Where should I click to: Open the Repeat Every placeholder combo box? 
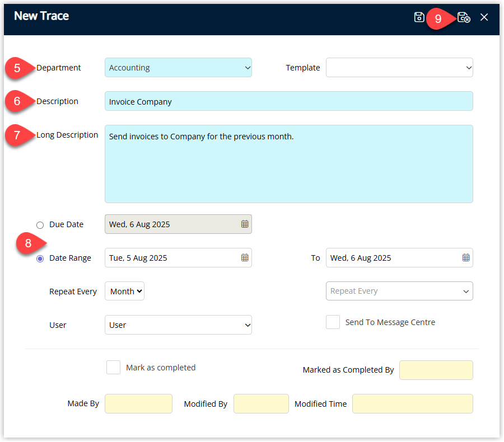coord(399,291)
